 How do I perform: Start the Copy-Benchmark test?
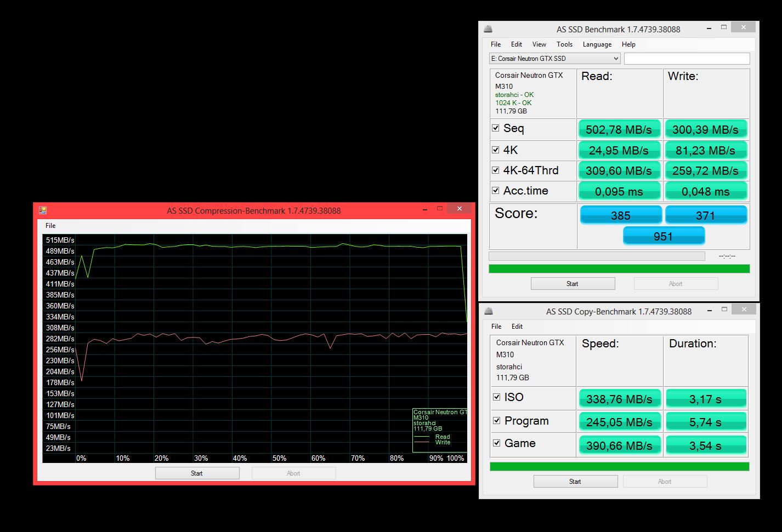tap(575, 481)
